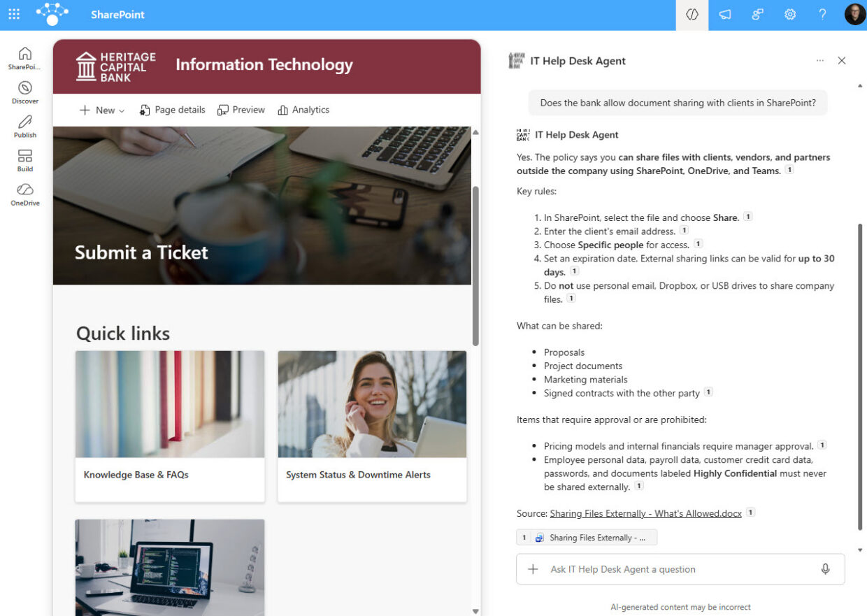
Task: Click citation 1 after choose Share step
Action: tap(747, 217)
